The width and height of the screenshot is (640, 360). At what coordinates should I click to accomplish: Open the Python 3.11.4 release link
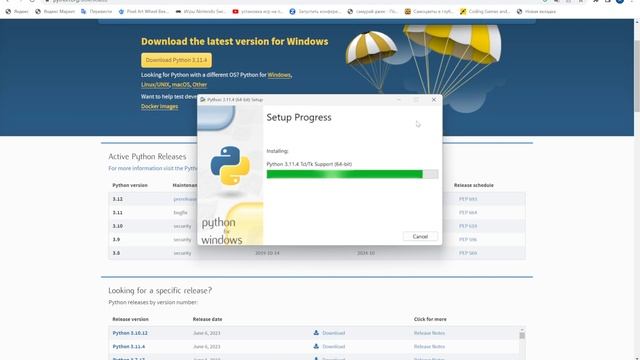coord(129,346)
